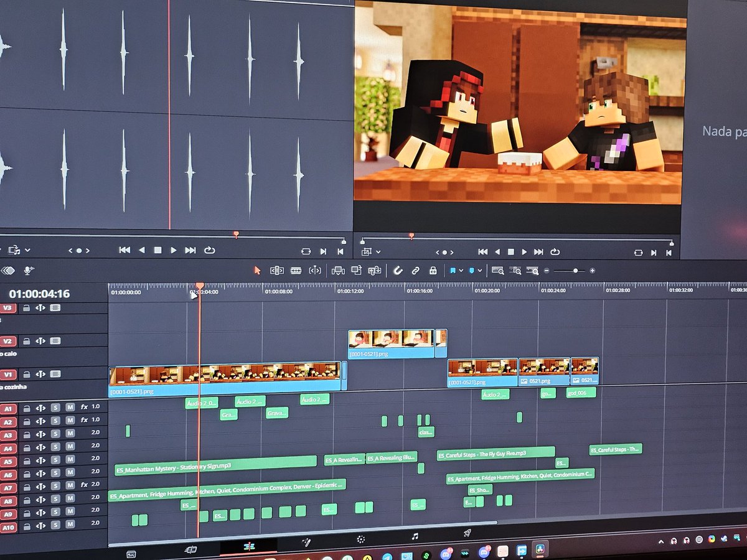747x560 pixels.
Task: Go to first frame in source viewer
Action: 125,250
